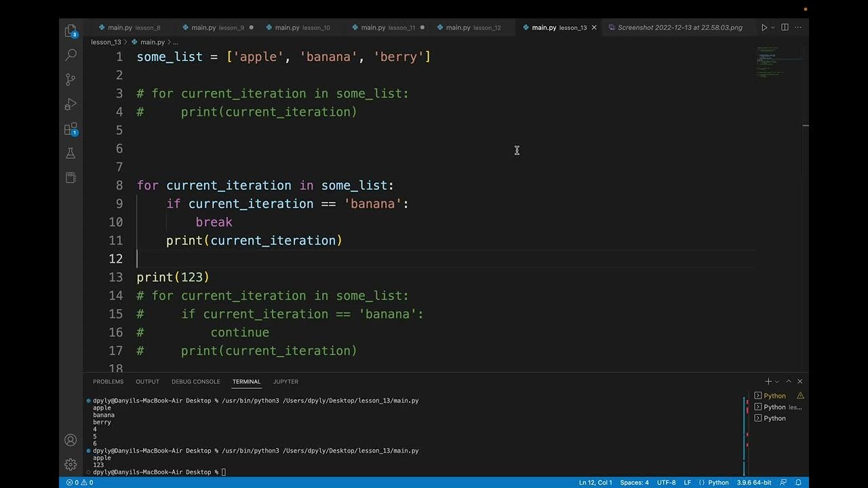This screenshot has height=488, width=868.
Task: Close the terminal panel
Action: pos(800,382)
